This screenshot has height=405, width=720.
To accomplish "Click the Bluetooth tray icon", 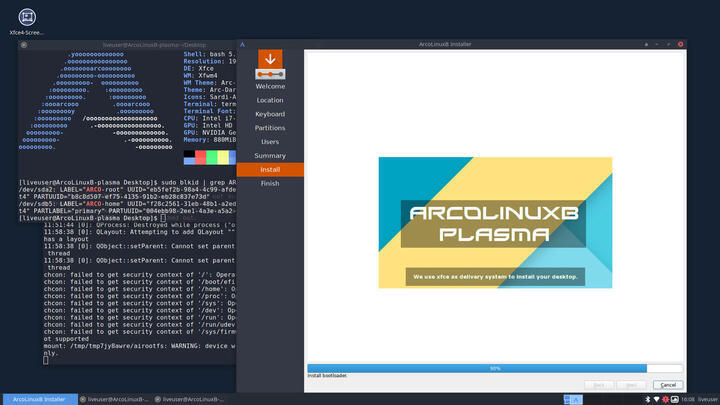I will point(647,399).
